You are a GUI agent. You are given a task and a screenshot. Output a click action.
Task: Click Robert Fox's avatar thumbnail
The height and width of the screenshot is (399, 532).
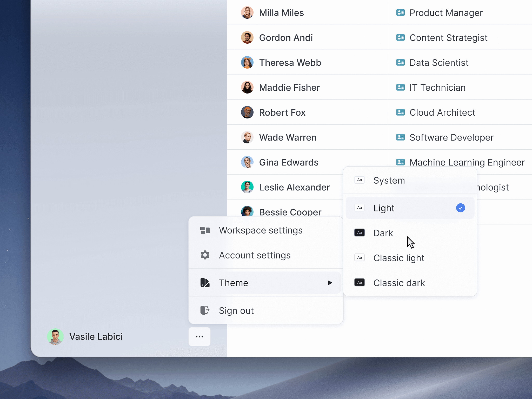tap(247, 112)
